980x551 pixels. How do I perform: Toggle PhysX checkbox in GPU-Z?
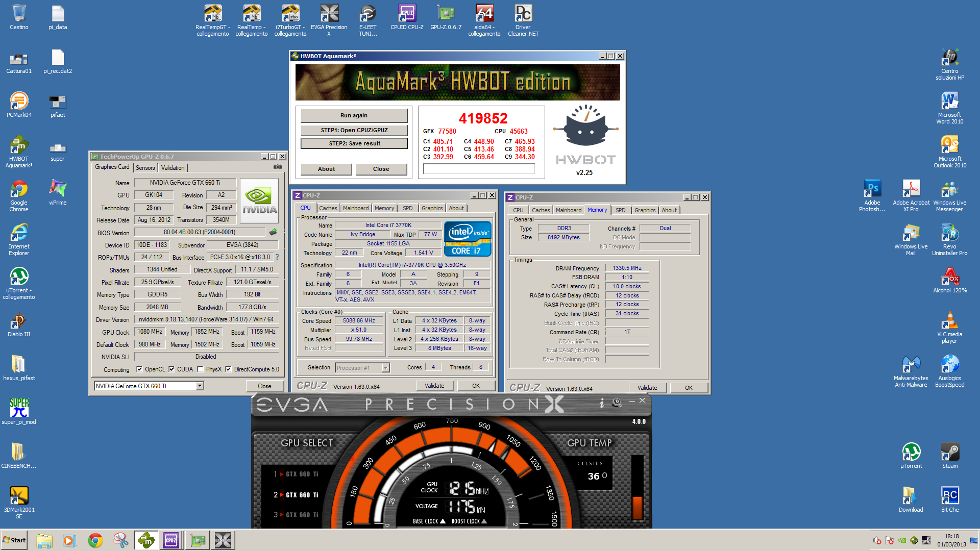pyautogui.click(x=200, y=369)
